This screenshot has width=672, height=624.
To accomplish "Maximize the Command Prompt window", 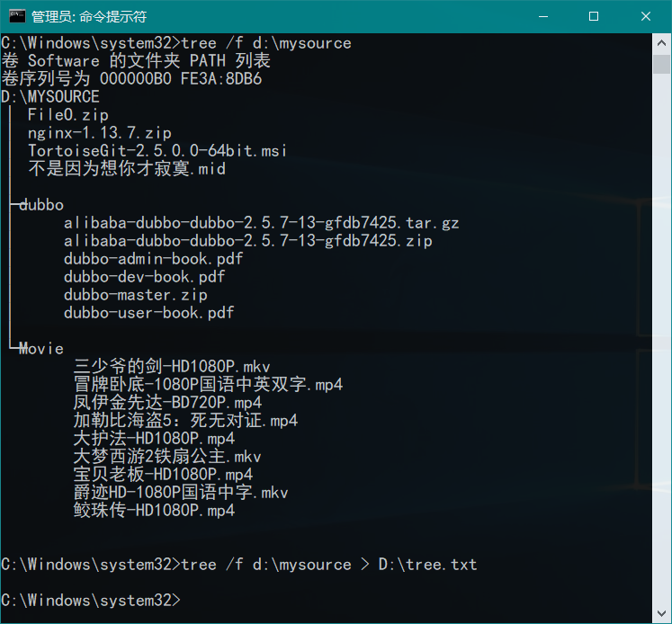I will pyautogui.click(x=594, y=16).
